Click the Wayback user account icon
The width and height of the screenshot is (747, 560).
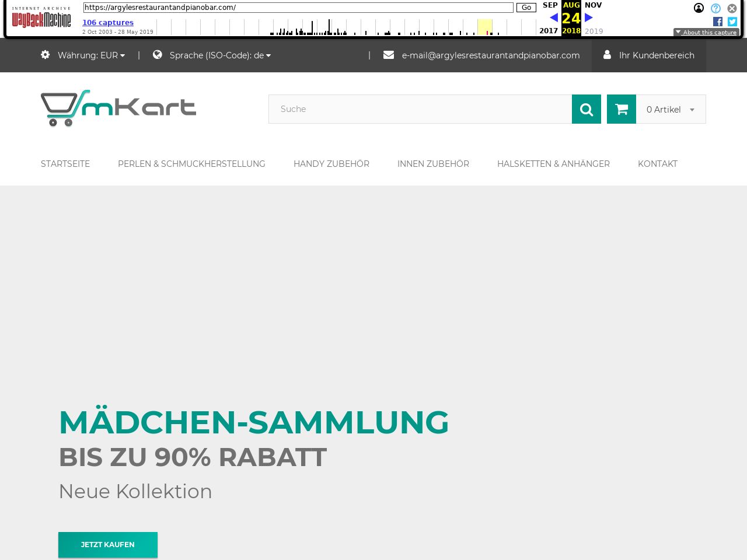(699, 8)
